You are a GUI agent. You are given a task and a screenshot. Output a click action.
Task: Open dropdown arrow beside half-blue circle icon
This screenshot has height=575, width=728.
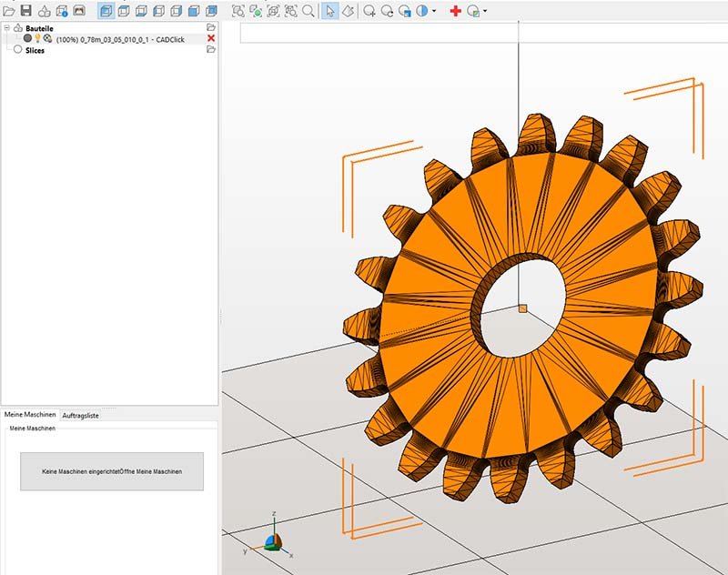point(434,11)
